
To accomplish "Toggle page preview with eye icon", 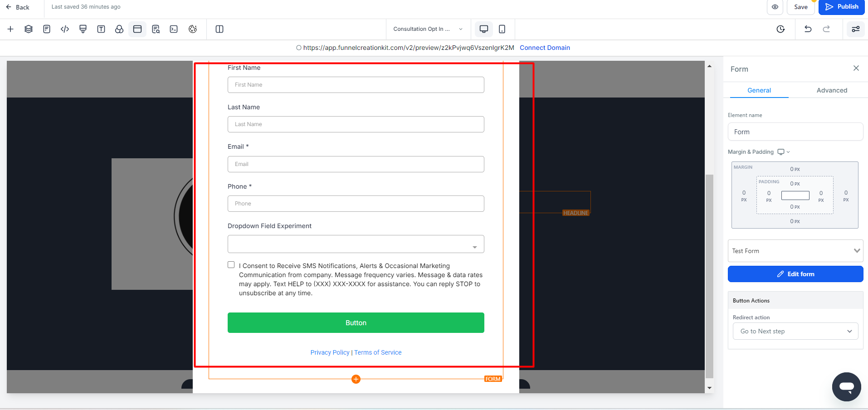I will point(775,7).
